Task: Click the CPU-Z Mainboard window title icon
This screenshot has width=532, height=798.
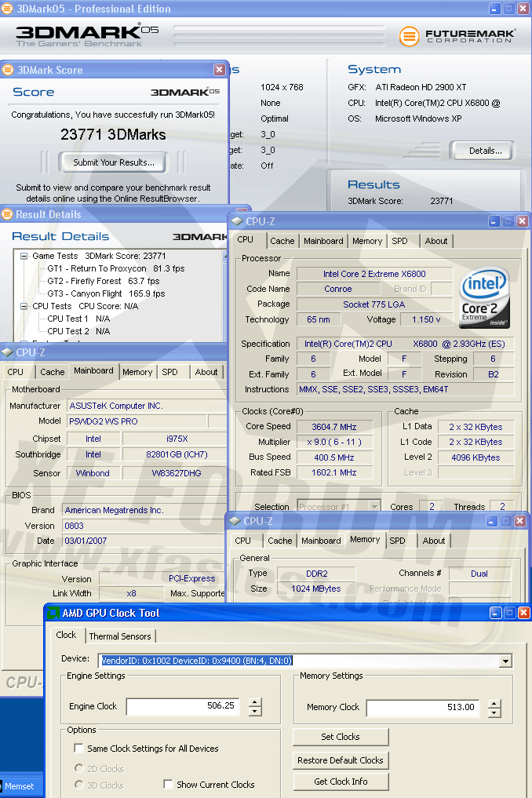Action: point(7,352)
